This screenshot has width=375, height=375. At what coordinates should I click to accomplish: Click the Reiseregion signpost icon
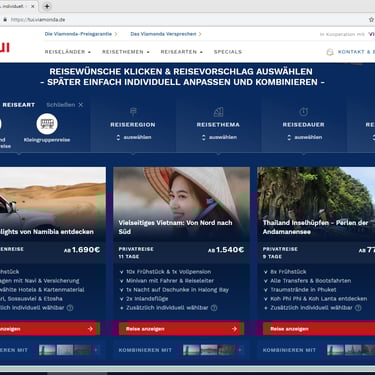point(133,112)
